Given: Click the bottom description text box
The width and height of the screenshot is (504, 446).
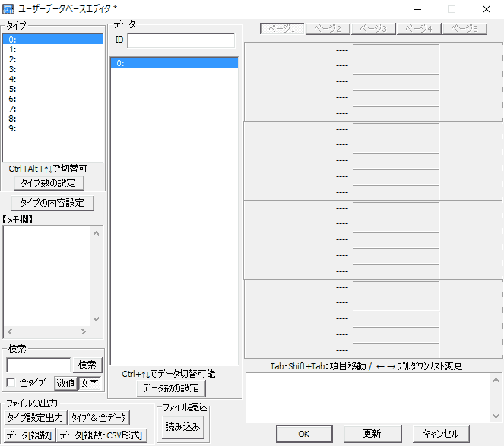Looking at the screenshot, I should click(369, 398).
